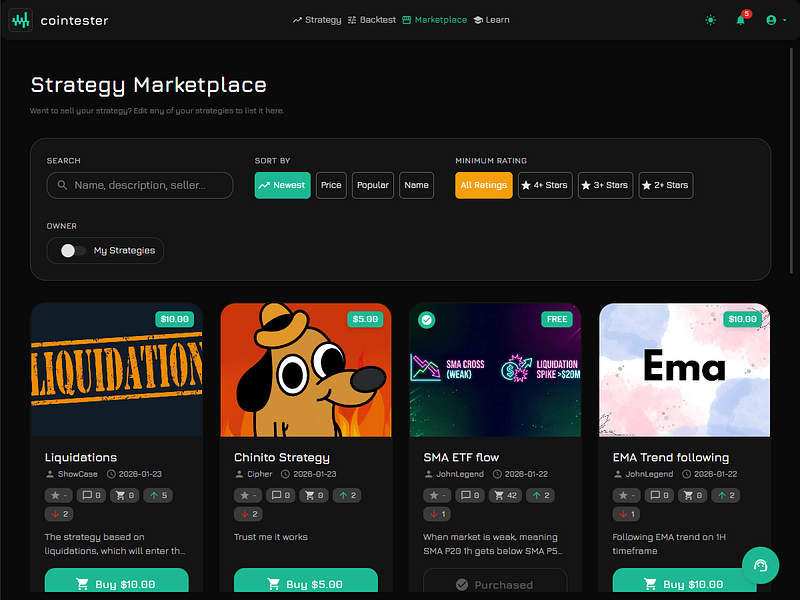Click the comments chip on EMA Trend following
This screenshot has width=800, height=600.
(659, 495)
